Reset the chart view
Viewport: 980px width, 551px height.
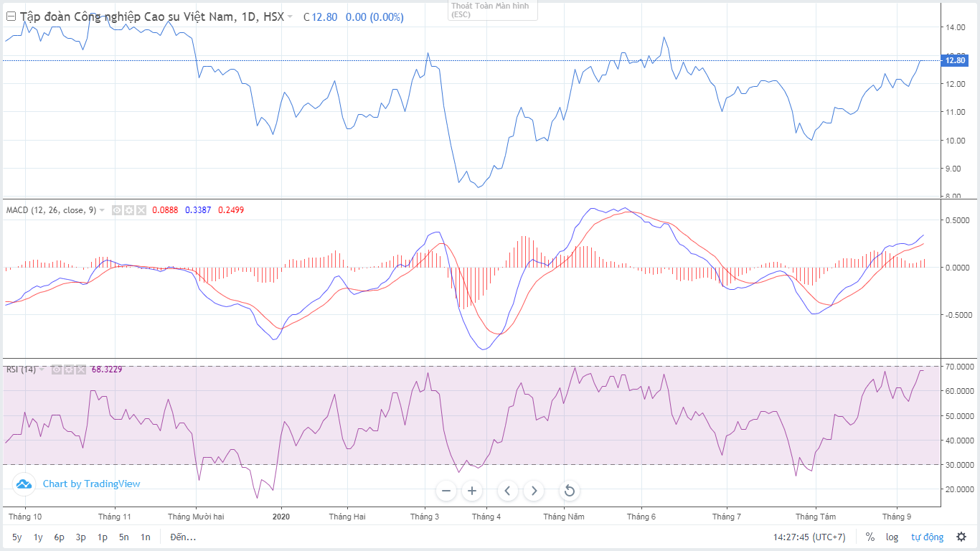coord(569,491)
